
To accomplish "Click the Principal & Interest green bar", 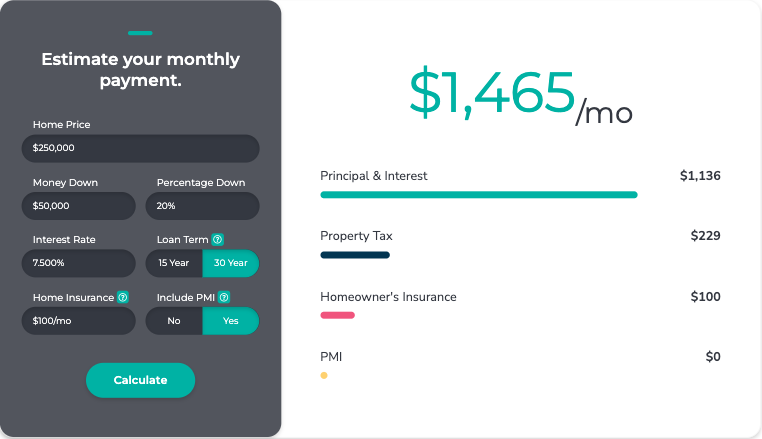I will pos(478,195).
